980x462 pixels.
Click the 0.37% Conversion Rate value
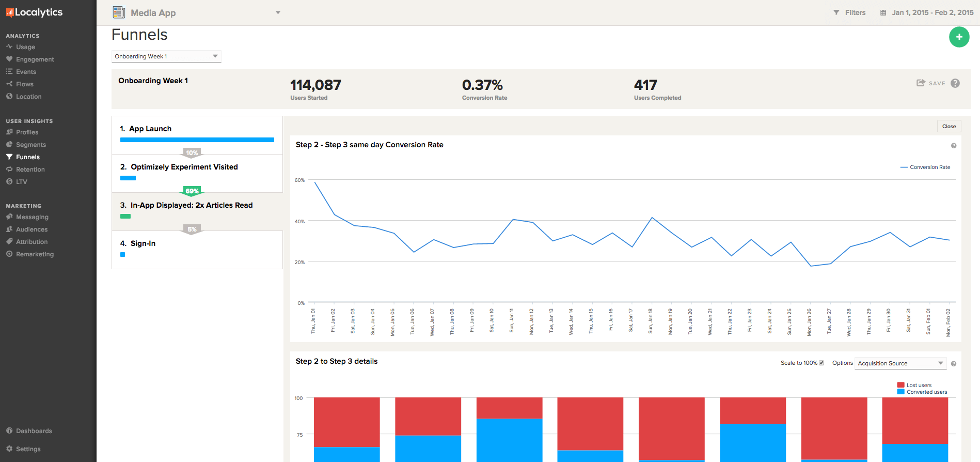[x=482, y=85]
